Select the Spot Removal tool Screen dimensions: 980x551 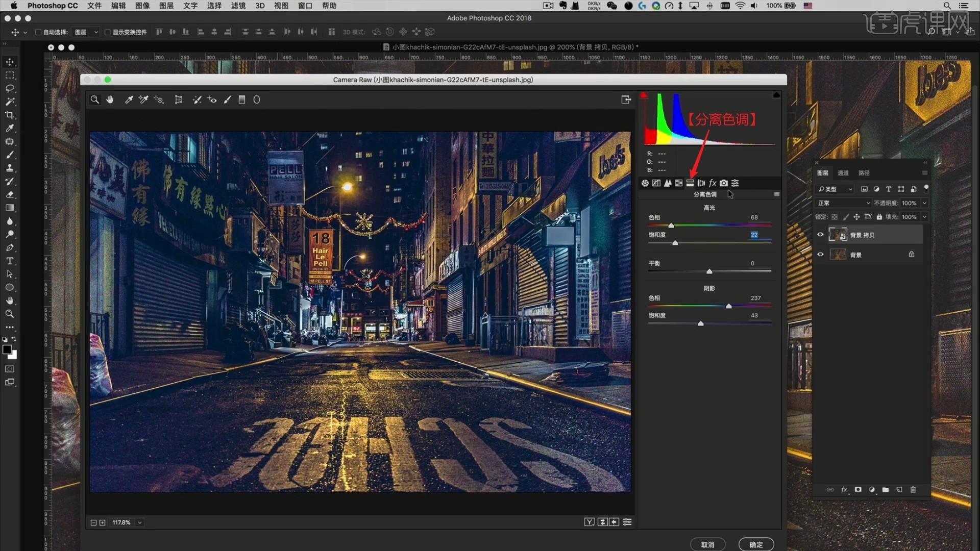pyautogui.click(x=197, y=99)
